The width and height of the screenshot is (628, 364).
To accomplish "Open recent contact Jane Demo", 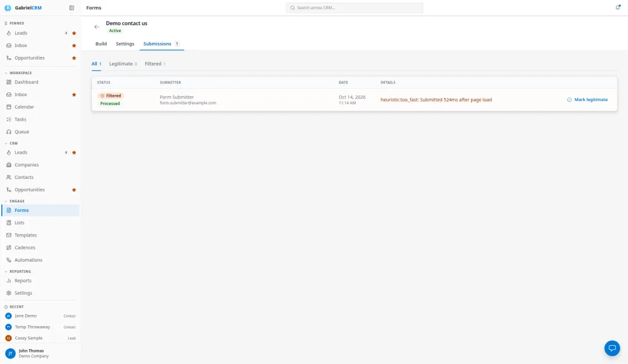I will click(40, 316).
